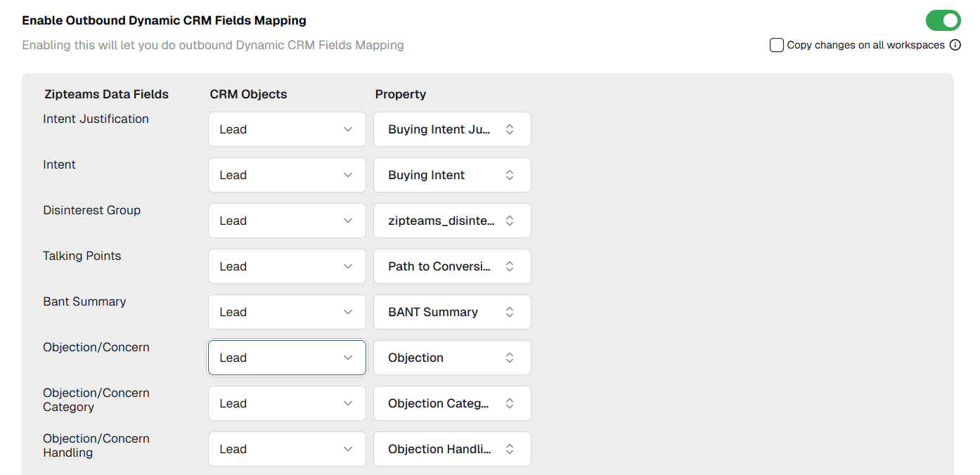Open Path to Conversi... property selector

click(x=452, y=266)
